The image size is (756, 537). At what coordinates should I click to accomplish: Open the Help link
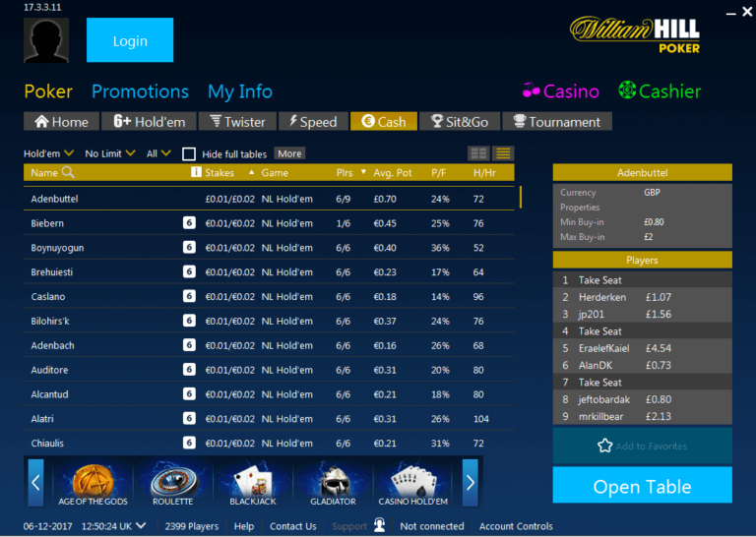pos(244,526)
